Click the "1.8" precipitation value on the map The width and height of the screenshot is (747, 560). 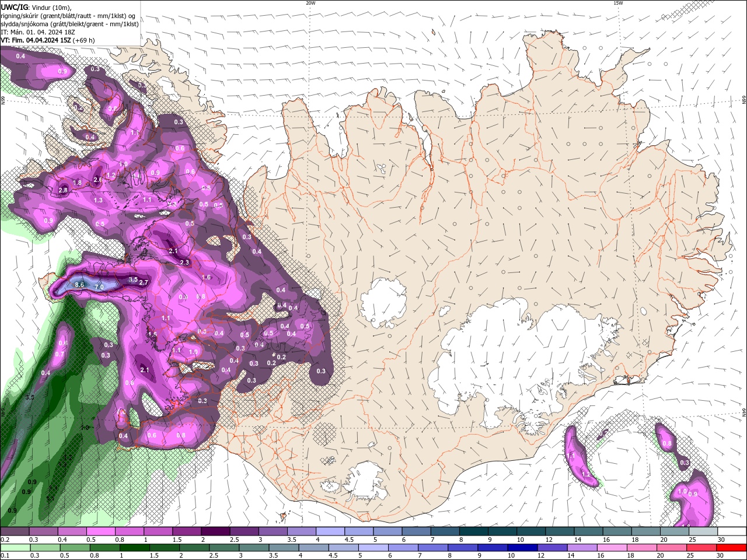(x=77, y=183)
